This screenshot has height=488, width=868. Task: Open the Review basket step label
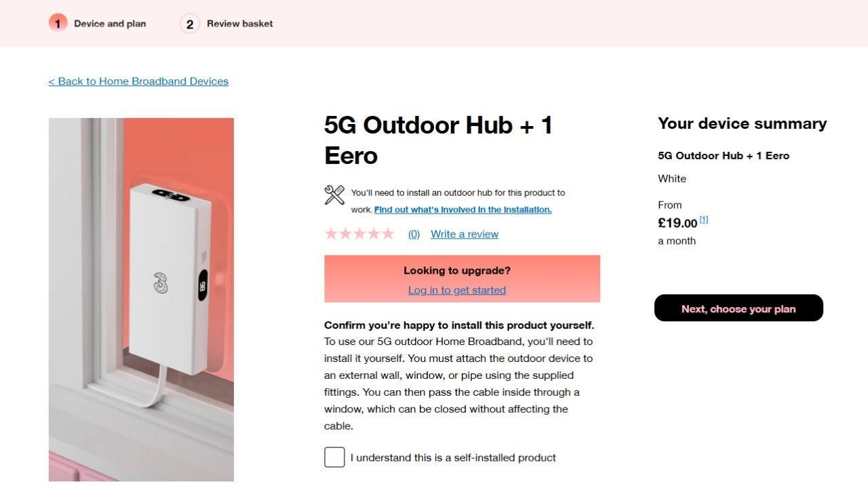coord(240,24)
